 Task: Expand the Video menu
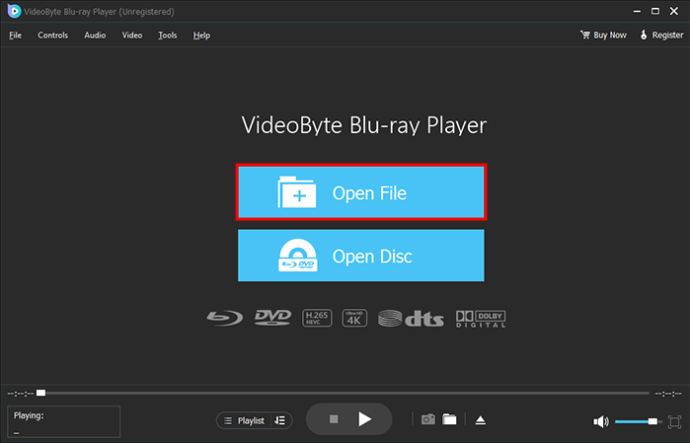[132, 35]
